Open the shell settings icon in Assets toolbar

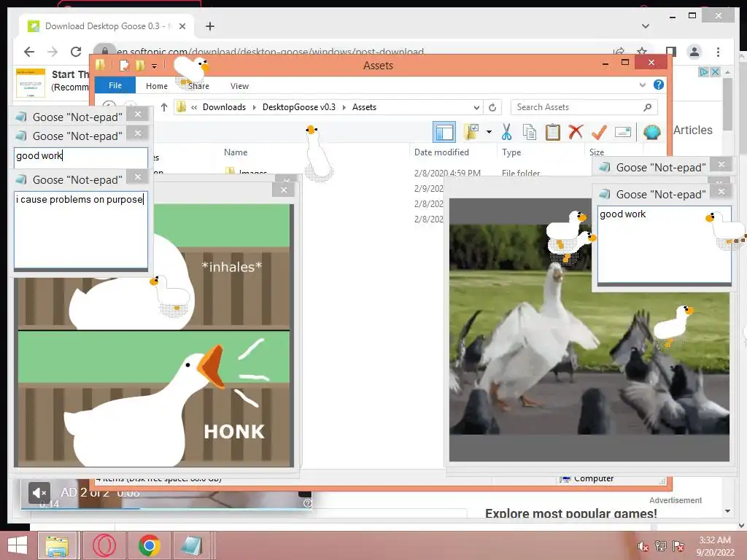click(651, 132)
